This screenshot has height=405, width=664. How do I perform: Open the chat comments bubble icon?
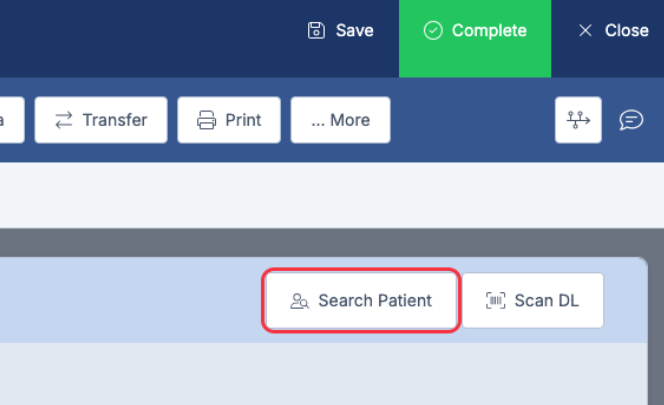[631, 120]
